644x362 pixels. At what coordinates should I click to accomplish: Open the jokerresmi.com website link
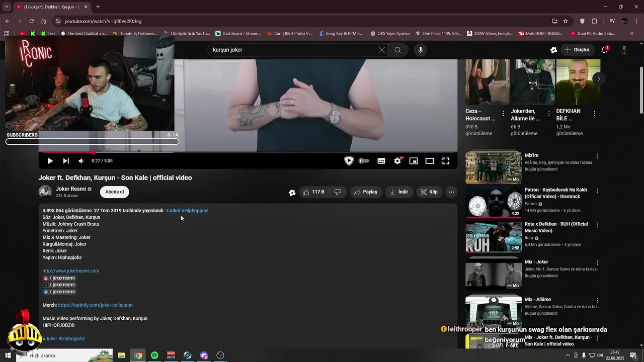click(71, 271)
